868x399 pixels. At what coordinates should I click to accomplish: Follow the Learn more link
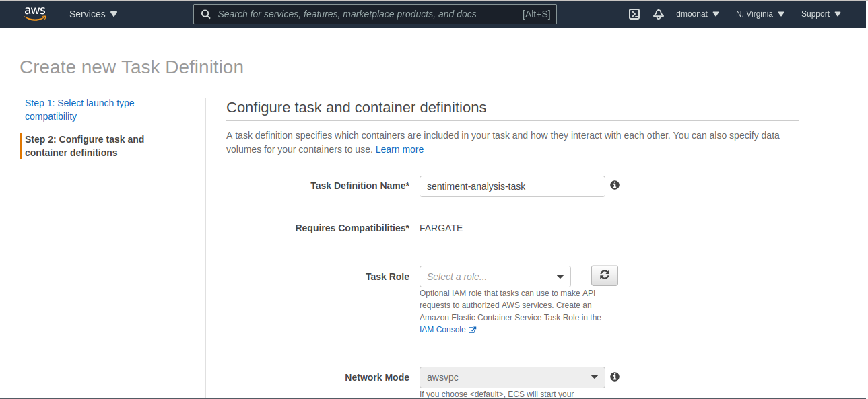399,149
